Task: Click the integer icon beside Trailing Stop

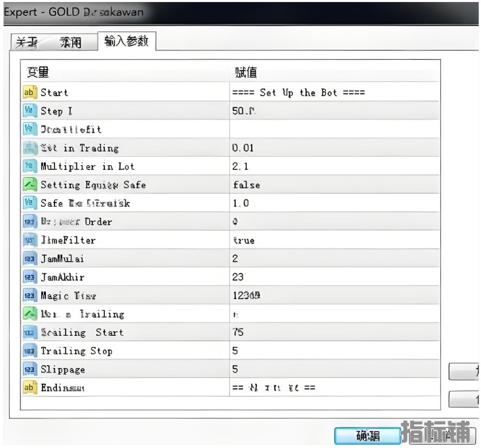Action: [29, 351]
